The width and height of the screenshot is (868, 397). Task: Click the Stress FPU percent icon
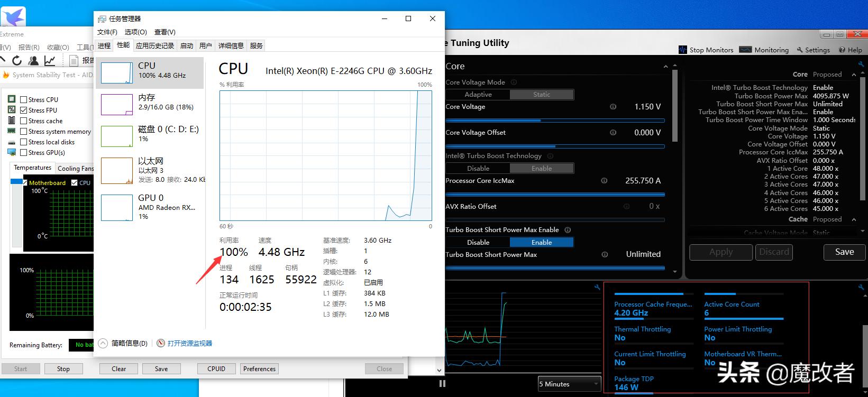(12, 110)
